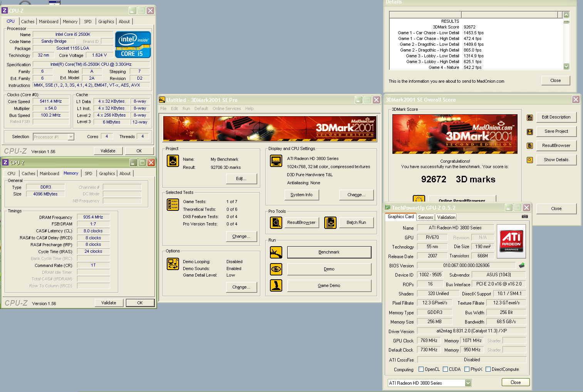
Task: Check the DirectCompute checkbox
Action: coord(488,369)
